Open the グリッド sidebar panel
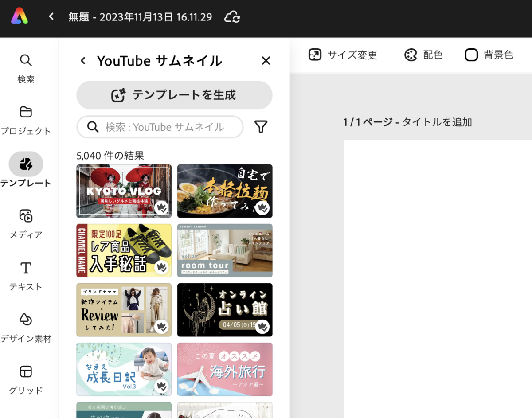 26,380
